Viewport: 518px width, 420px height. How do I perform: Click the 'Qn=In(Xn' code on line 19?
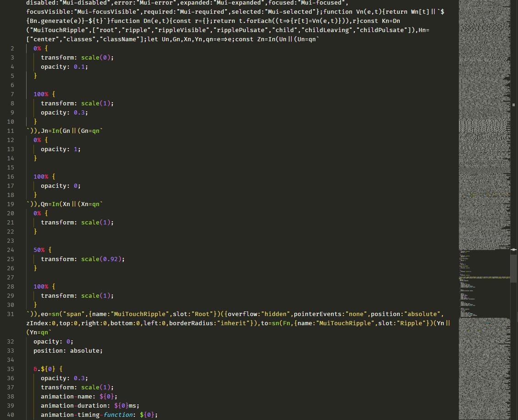tap(55, 204)
